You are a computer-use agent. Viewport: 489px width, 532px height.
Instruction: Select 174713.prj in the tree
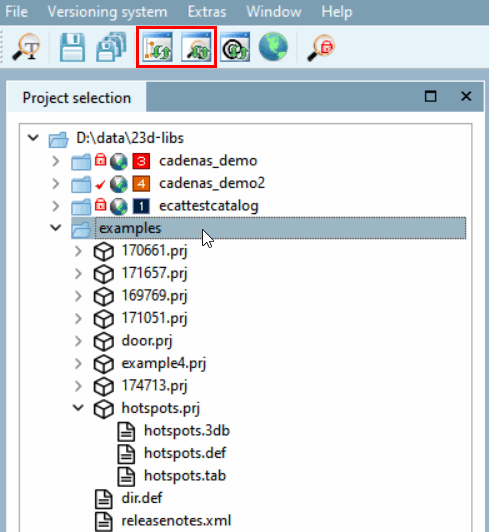click(154, 386)
